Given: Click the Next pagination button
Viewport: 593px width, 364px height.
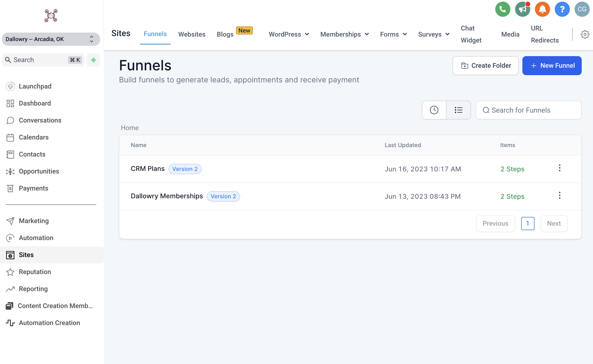Looking at the screenshot, I should [x=554, y=223].
